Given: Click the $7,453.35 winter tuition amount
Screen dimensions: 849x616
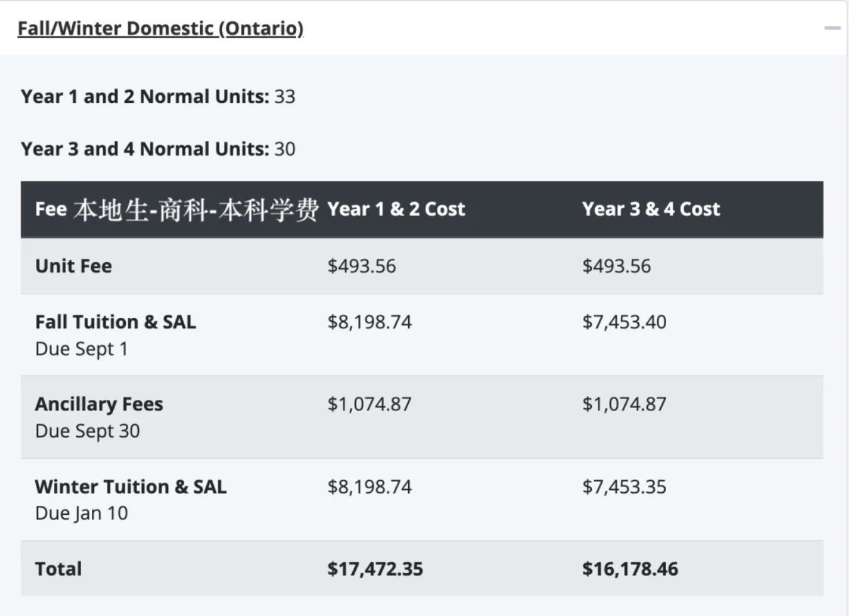Looking at the screenshot, I should [624, 487].
